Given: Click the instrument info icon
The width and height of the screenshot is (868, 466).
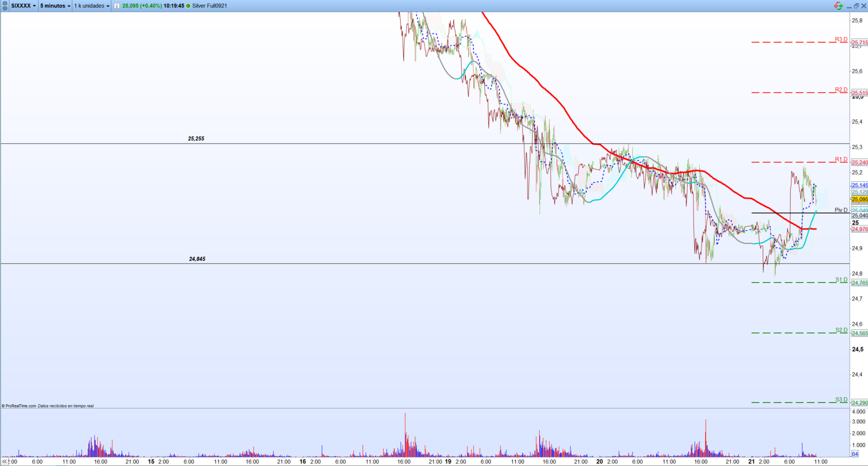Looking at the screenshot, I should click(x=117, y=6).
